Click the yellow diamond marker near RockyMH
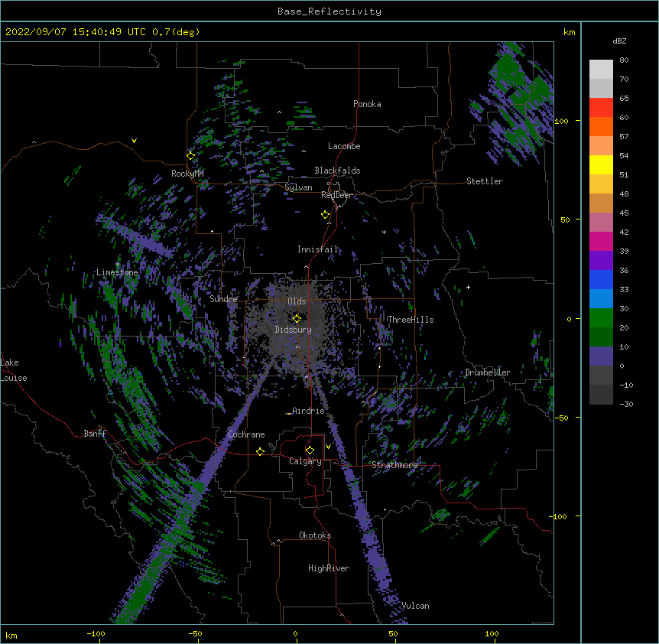Viewport: 659px width, 644px height. pyautogui.click(x=190, y=156)
